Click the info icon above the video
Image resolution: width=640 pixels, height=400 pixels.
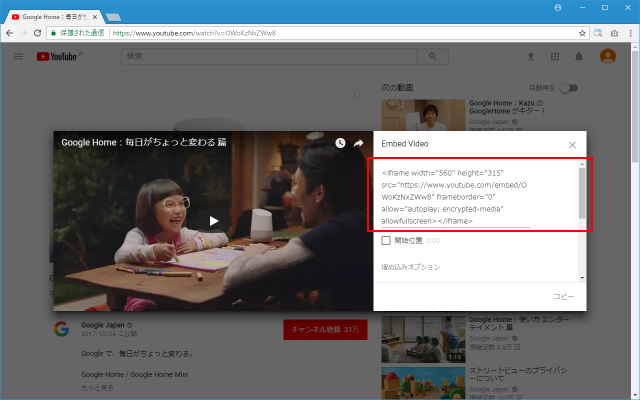[354, 95]
